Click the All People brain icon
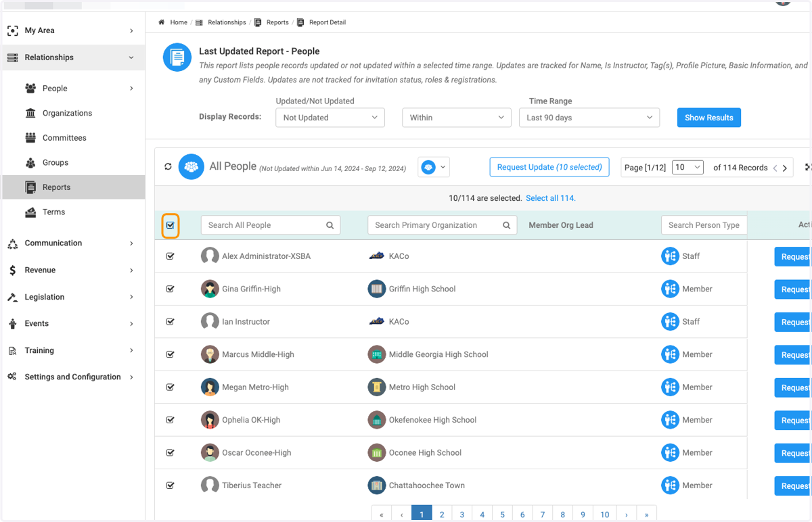The image size is (812, 522). pyautogui.click(x=191, y=166)
